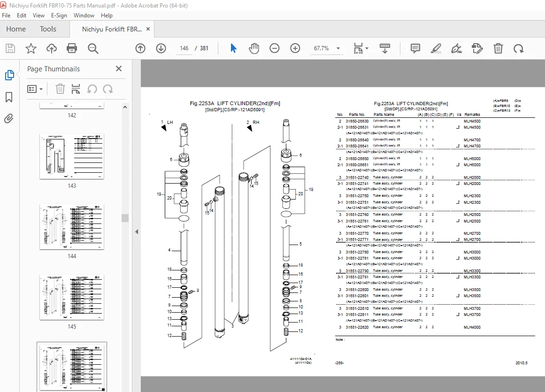Image resolution: width=545 pixels, height=392 pixels.
Task: Rotate thumbnails counterclockwise
Action: click(x=92, y=89)
